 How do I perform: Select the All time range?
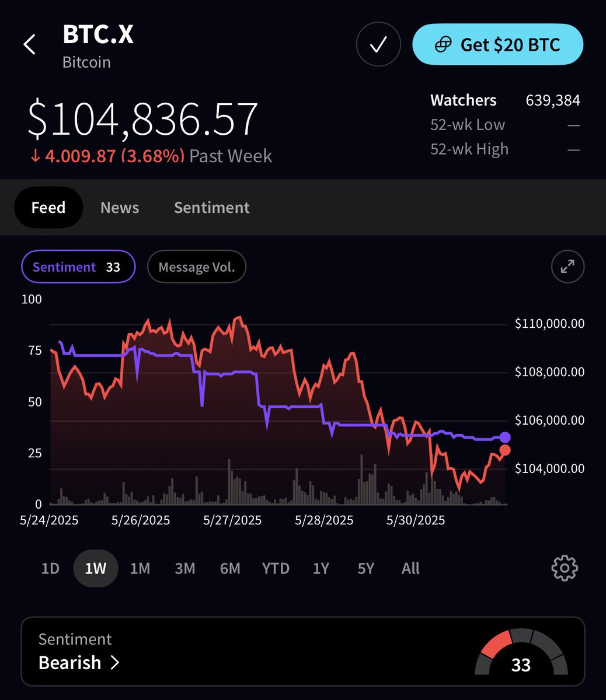410,568
